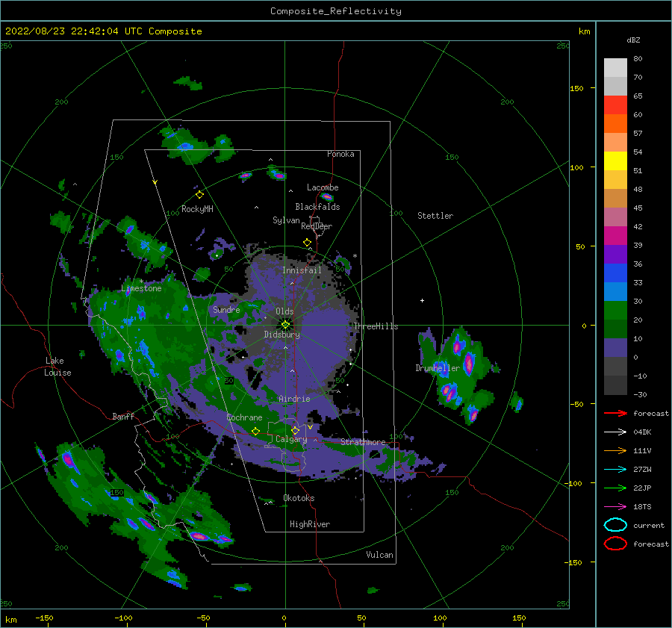Click the RockyMH label

(x=197, y=209)
